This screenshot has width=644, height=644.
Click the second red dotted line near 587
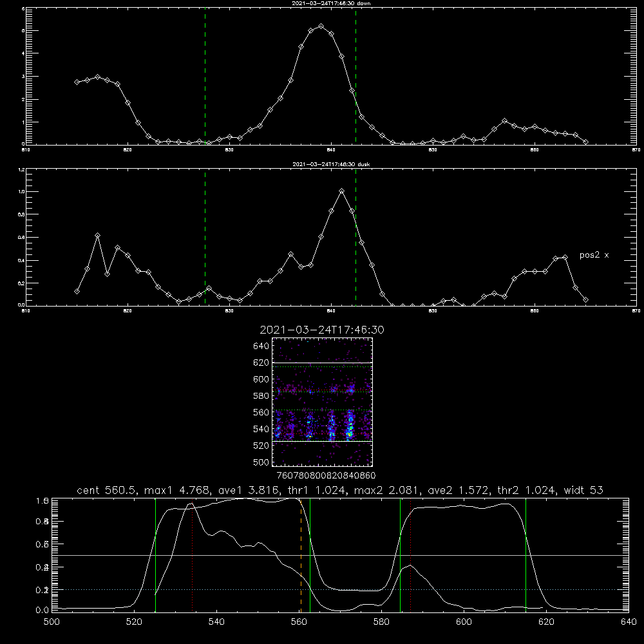point(410,555)
